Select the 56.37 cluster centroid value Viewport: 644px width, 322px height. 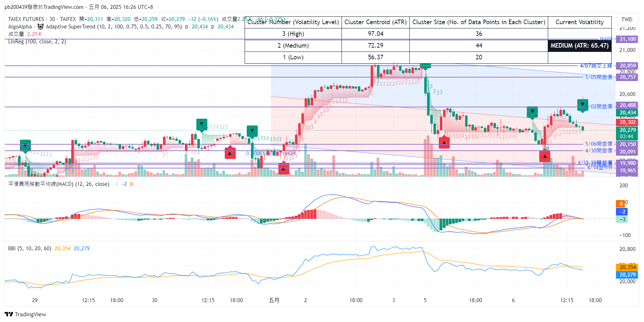[376, 57]
